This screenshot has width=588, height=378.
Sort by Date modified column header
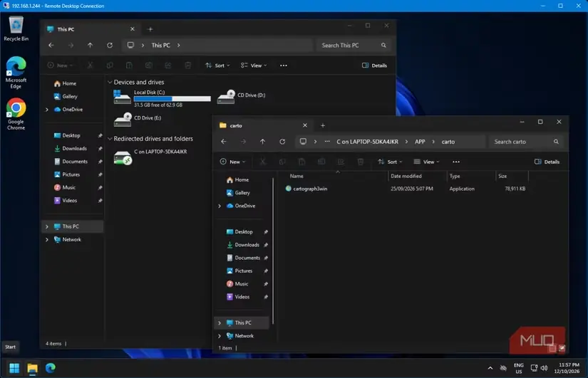pos(406,176)
